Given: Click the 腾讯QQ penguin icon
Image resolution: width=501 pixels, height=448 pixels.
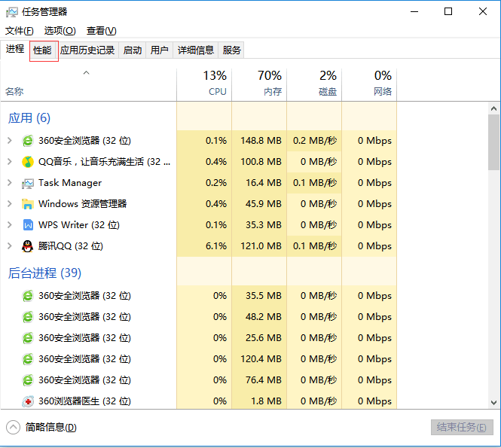Looking at the screenshot, I should [28, 246].
